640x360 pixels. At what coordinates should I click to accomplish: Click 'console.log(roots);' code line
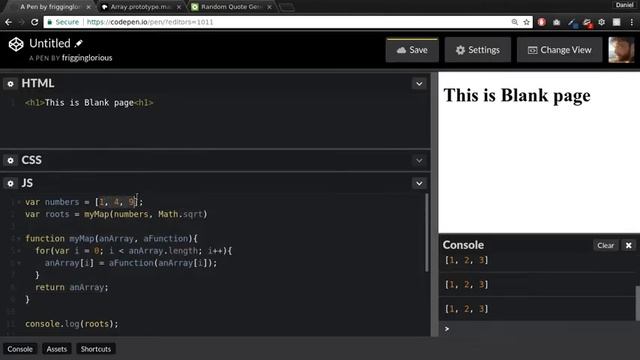coord(72,324)
